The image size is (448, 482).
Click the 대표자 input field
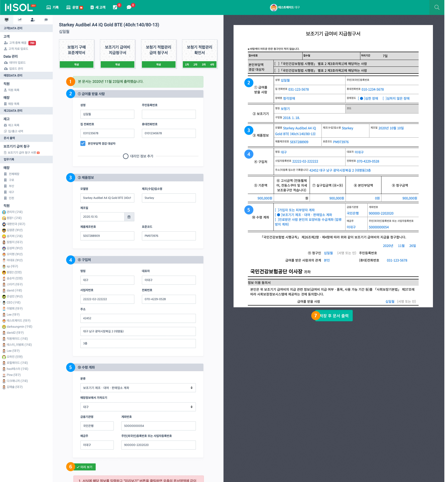point(169,280)
